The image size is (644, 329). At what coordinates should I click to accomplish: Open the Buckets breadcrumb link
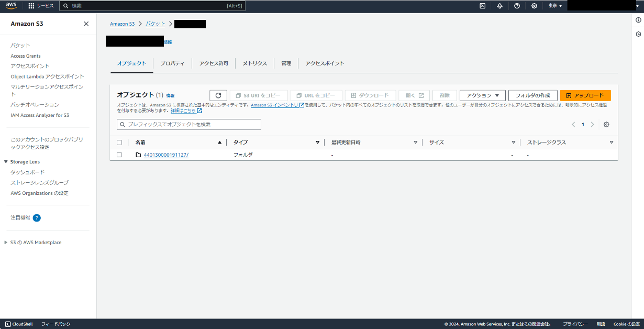tap(155, 24)
